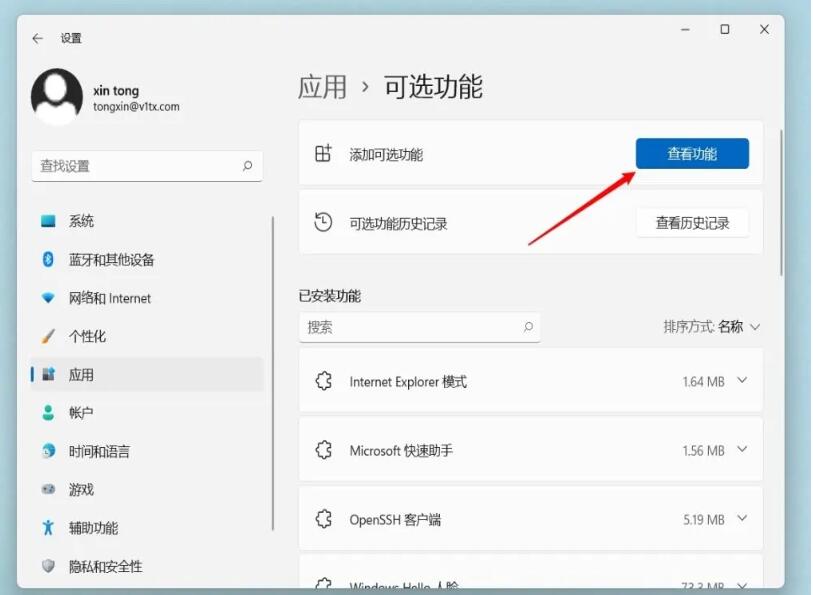Viewport: 813px width, 595px height.
Task: Click the 搜索 input field for installed features
Action: tap(420, 327)
